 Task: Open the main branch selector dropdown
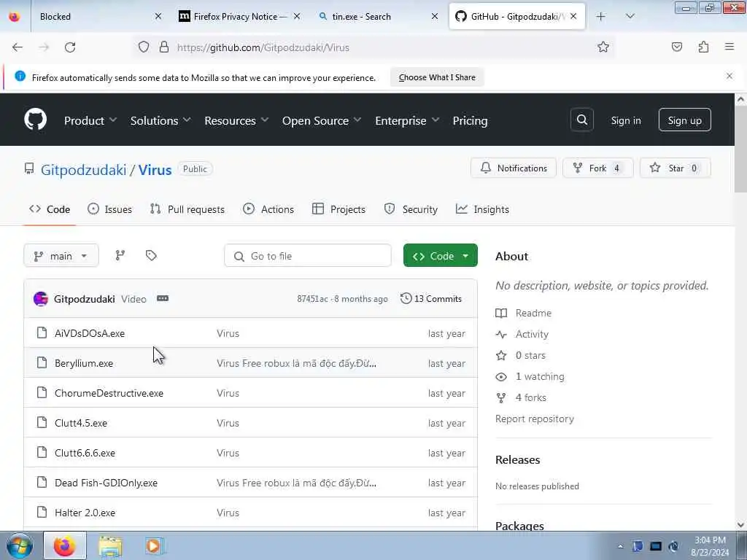point(61,256)
